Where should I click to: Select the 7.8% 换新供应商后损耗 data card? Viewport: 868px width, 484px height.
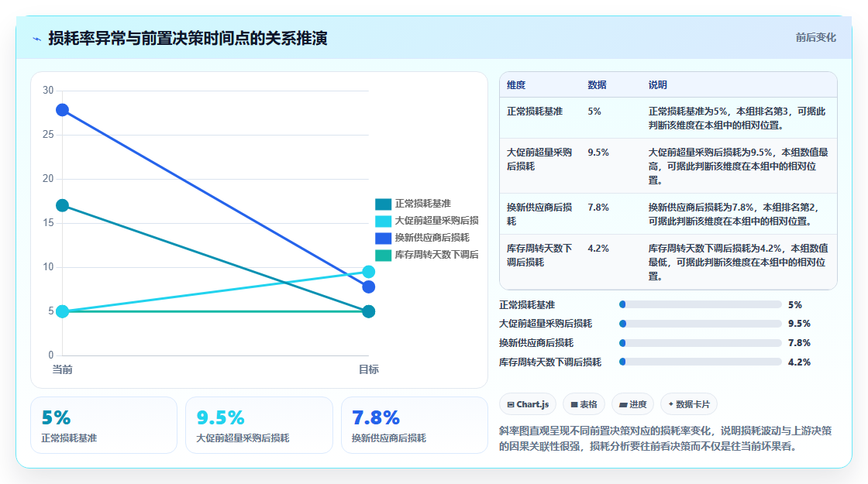[x=414, y=425]
